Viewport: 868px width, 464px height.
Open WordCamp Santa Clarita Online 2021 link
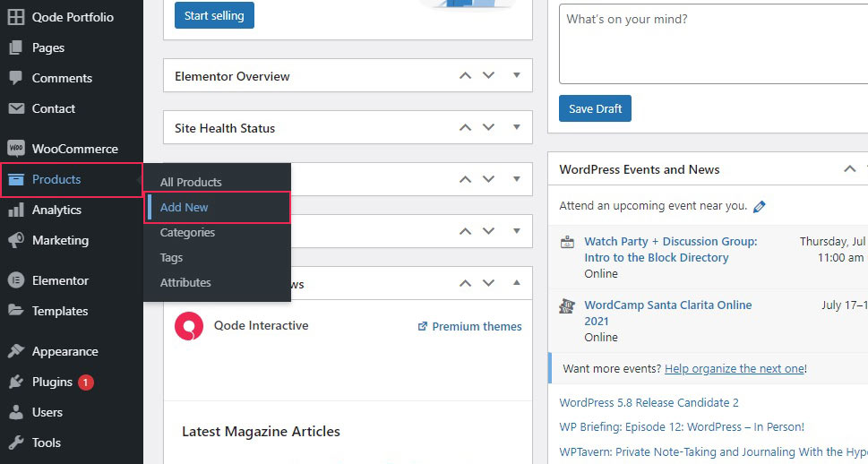tap(668, 314)
